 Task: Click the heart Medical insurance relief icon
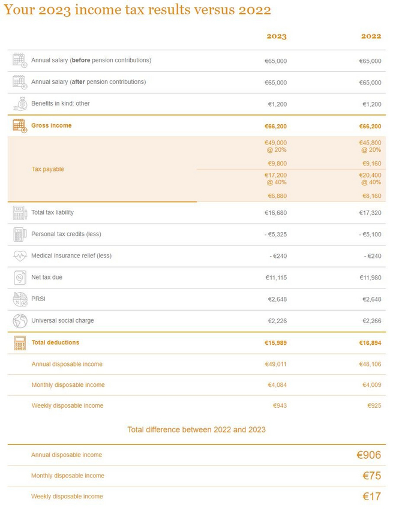click(x=19, y=256)
